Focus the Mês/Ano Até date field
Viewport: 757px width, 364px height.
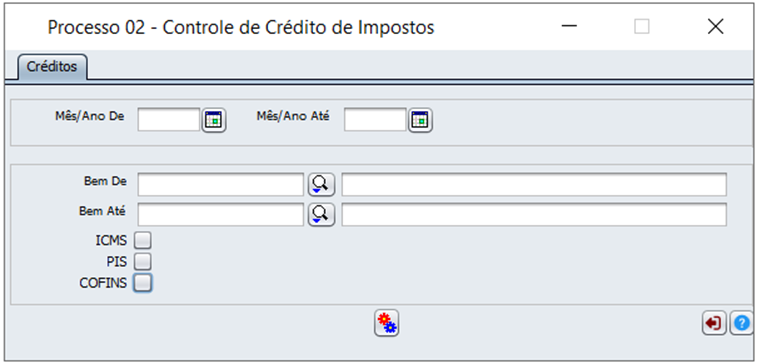375,119
